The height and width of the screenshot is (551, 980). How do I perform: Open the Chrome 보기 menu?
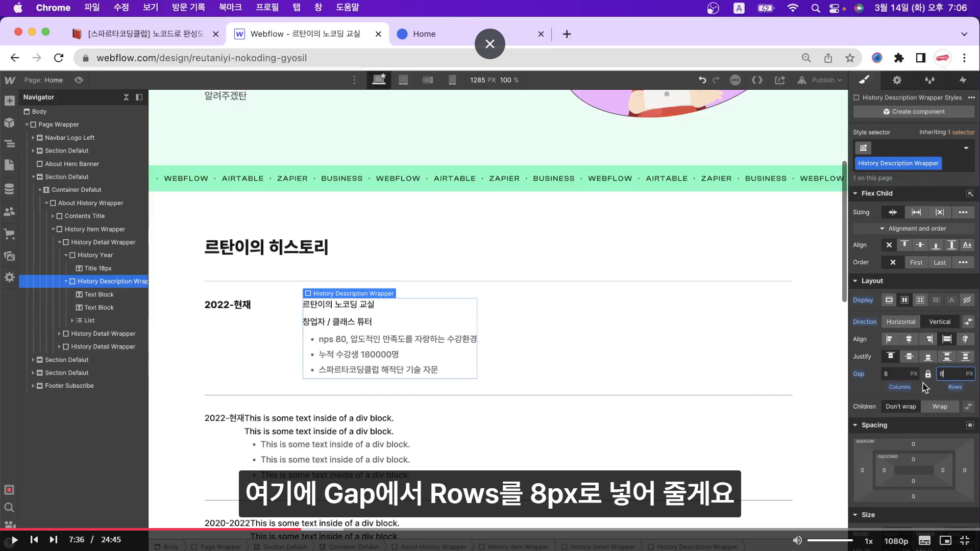coord(151,8)
